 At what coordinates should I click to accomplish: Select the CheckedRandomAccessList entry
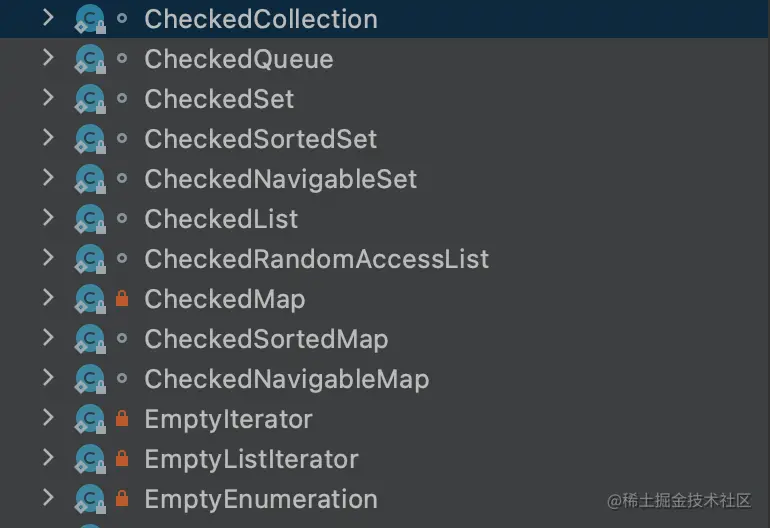point(316,259)
